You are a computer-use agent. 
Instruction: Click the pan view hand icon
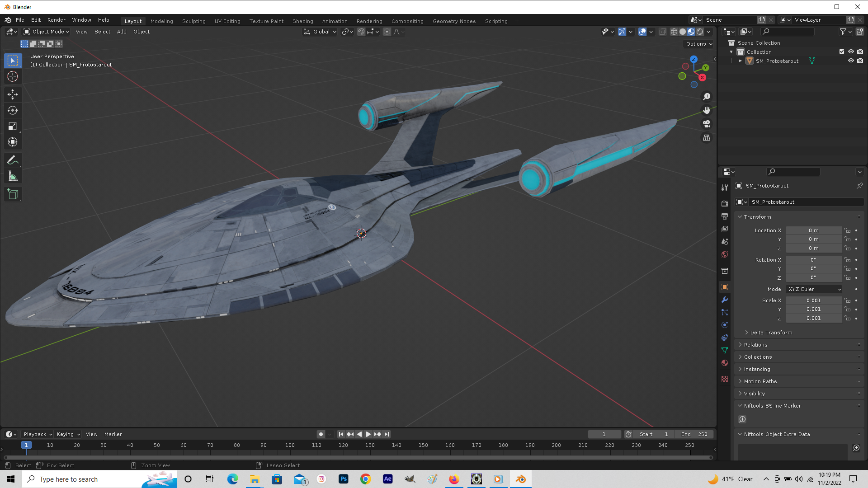coord(707,110)
